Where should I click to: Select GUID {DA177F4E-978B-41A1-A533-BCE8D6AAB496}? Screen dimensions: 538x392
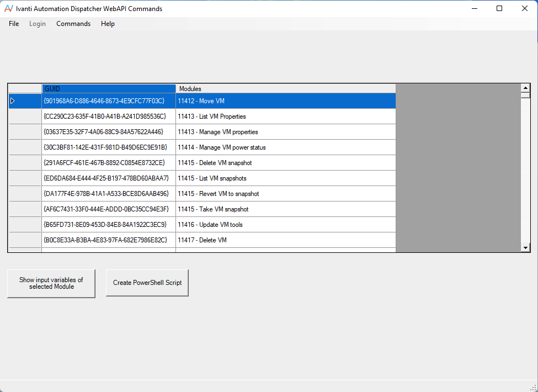pyautogui.click(x=109, y=194)
